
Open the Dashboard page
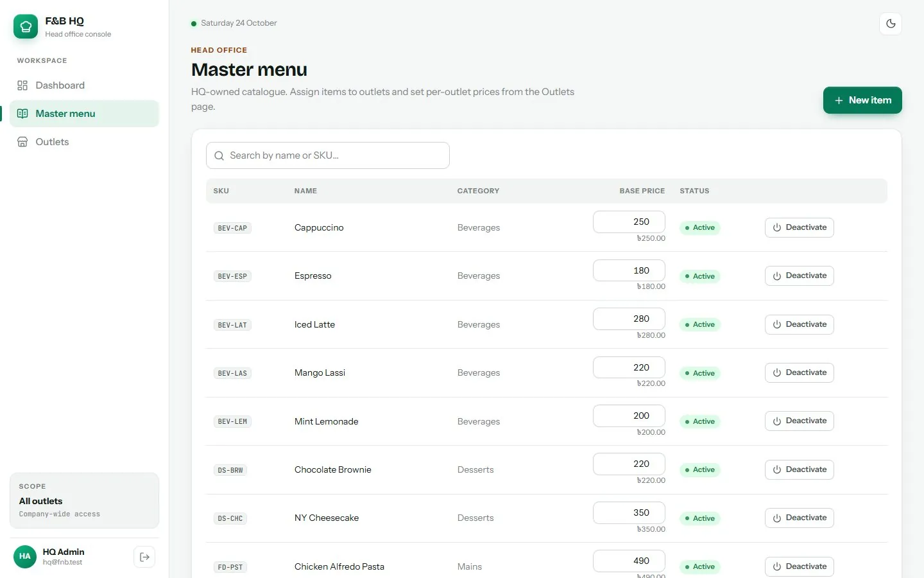coord(84,85)
